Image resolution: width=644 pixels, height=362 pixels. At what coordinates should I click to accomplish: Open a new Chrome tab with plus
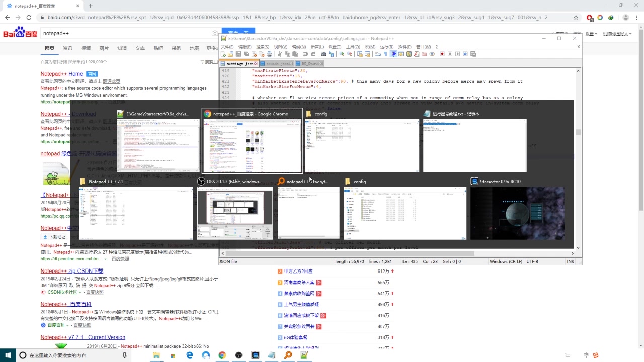pyautogui.click(x=91, y=6)
